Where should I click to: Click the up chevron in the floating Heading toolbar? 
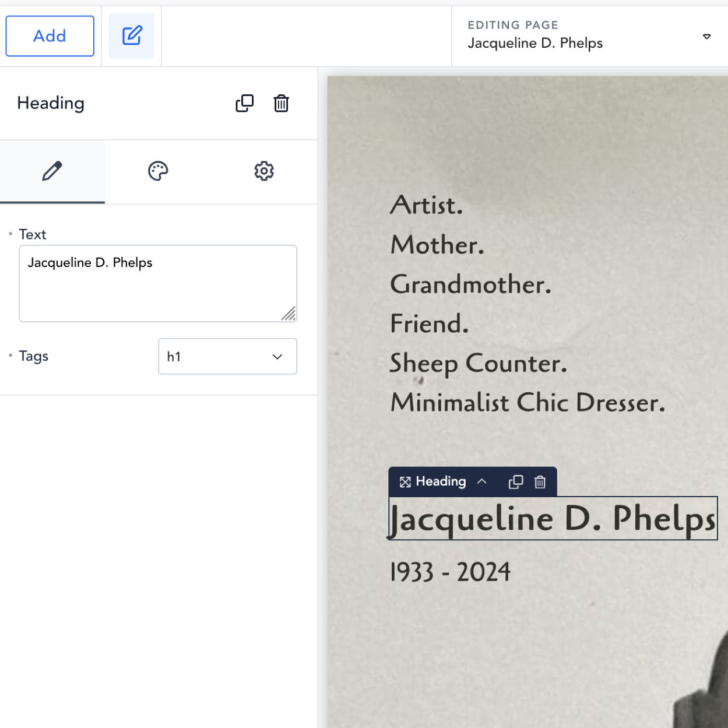(481, 481)
